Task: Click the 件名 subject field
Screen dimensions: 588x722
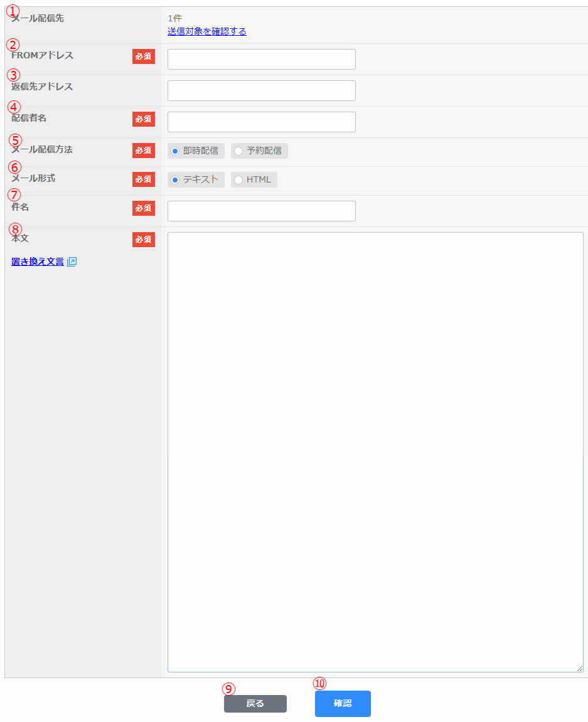Action: pos(261,211)
